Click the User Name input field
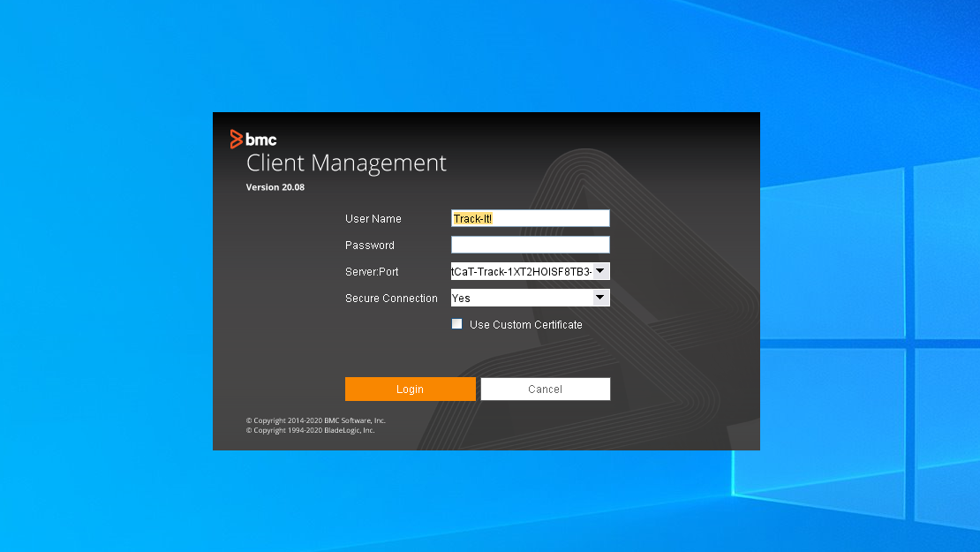The height and width of the screenshot is (552, 980). 530,218
